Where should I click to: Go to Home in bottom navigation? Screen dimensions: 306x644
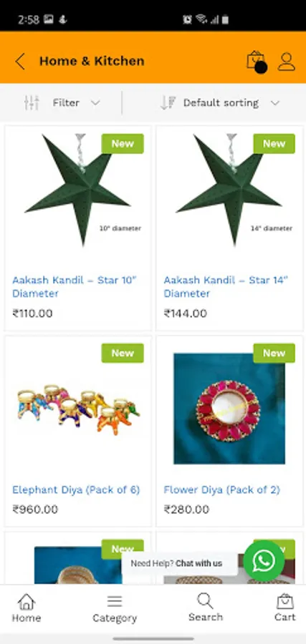pos(27,608)
